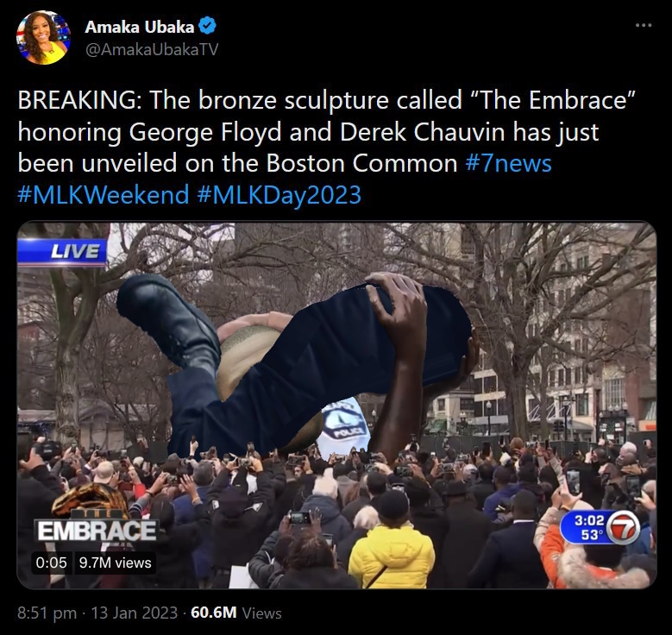Click the LIVE banner in the video

(63, 251)
